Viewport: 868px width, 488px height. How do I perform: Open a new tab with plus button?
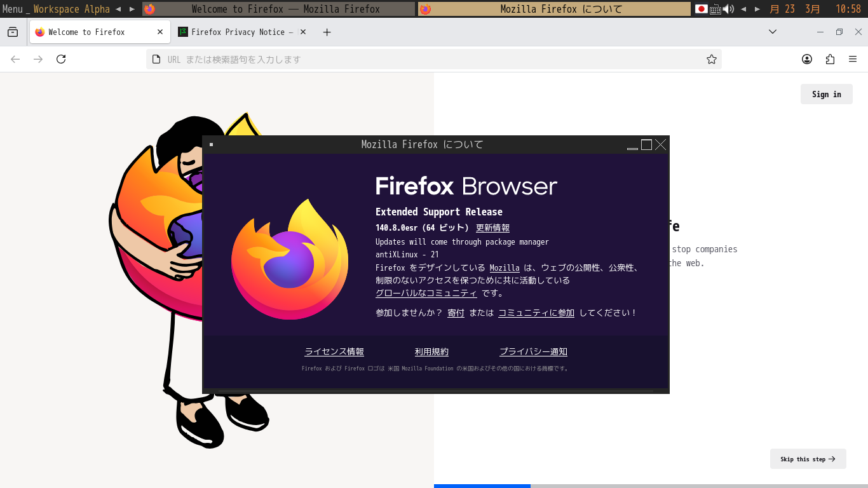(327, 32)
